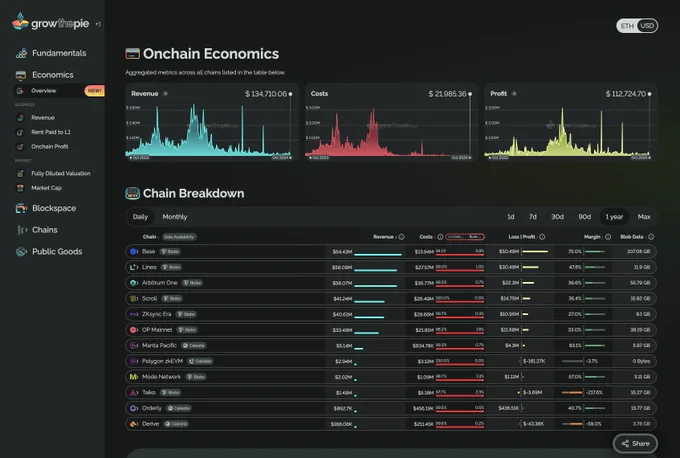The width and height of the screenshot is (680, 458).
Task: Click the Revenue sidebar icon
Action: (20, 118)
